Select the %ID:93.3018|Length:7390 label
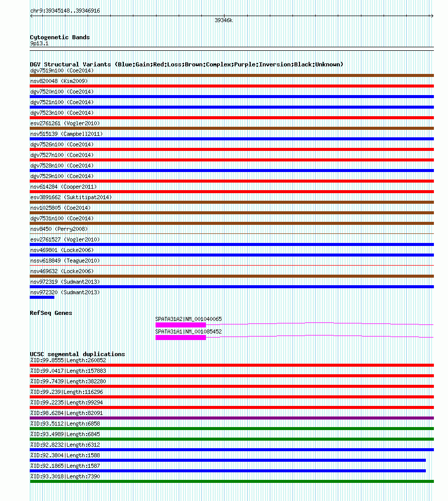Viewport: 448px width, 501px height. (65, 476)
